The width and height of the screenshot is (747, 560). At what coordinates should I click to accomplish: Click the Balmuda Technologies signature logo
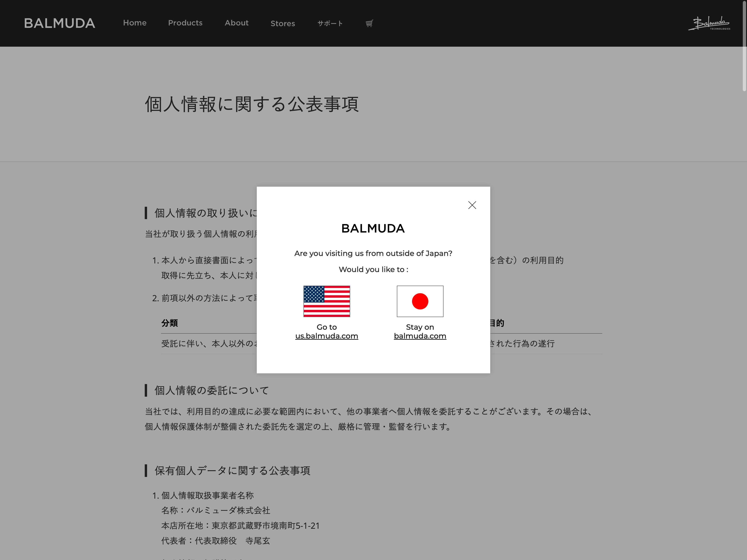(x=709, y=23)
